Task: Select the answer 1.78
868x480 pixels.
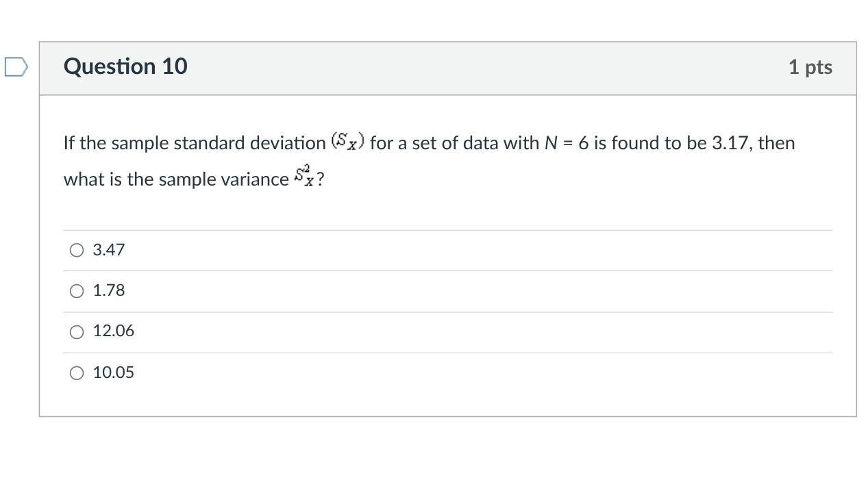Action: click(77, 290)
